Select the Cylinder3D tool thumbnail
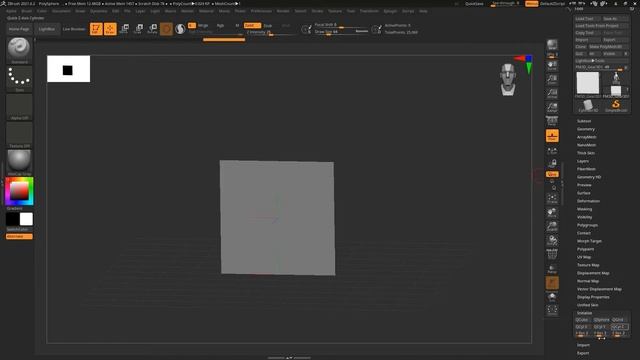 click(x=588, y=105)
